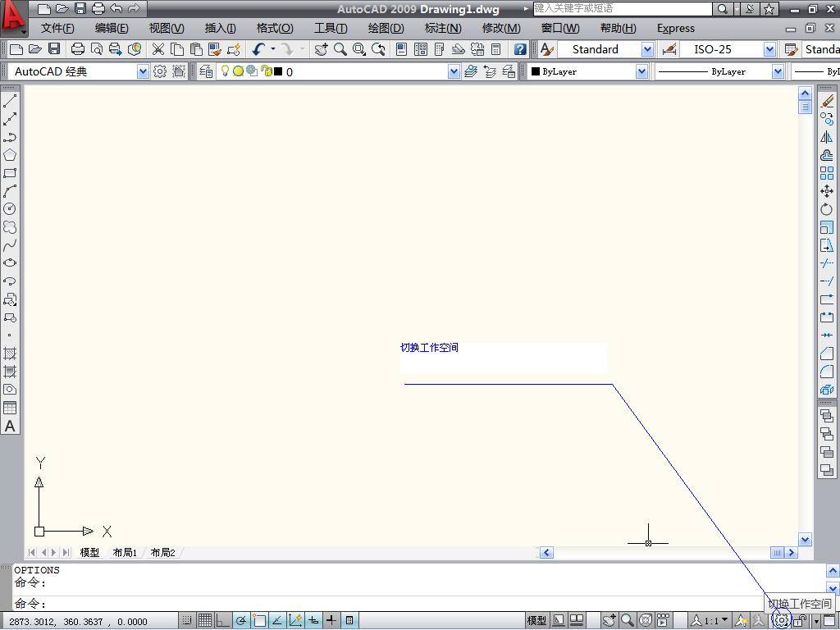Select the Arc draw tool
This screenshot has height=630, width=840.
pyautogui.click(x=10, y=190)
